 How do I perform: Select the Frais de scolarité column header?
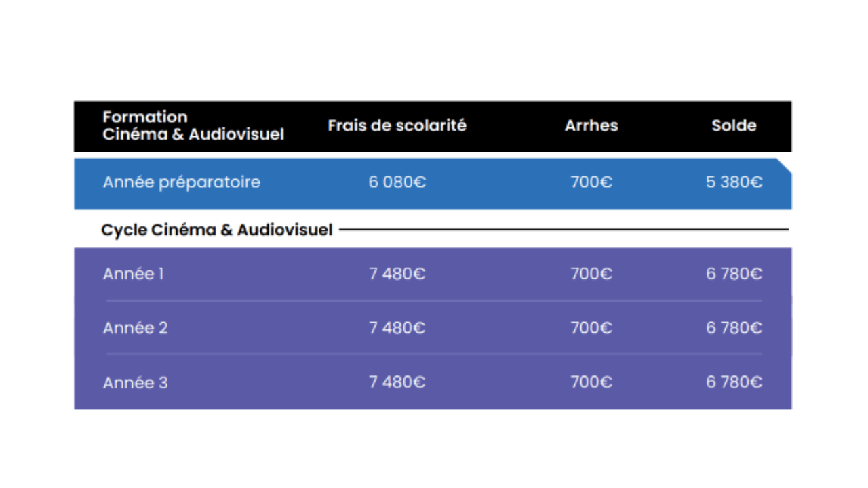click(397, 125)
